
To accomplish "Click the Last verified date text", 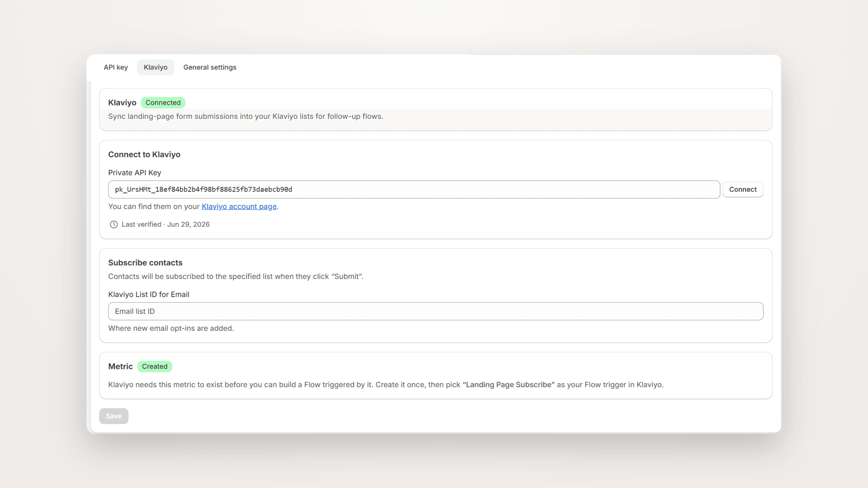I will coord(165,224).
